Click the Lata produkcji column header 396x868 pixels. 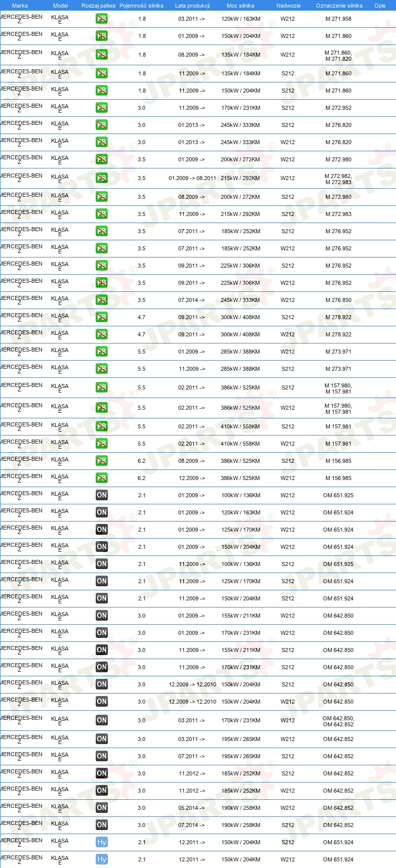pyautogui.click(x=192, y=6)
